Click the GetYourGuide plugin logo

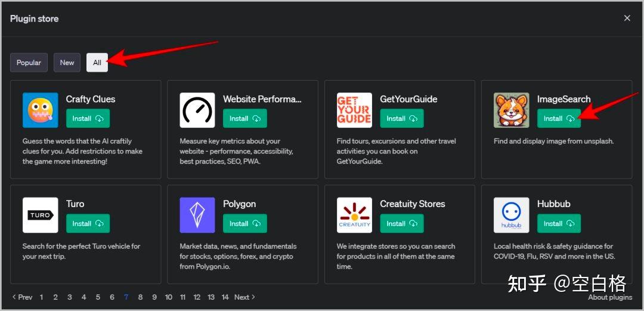click(354, 110)
